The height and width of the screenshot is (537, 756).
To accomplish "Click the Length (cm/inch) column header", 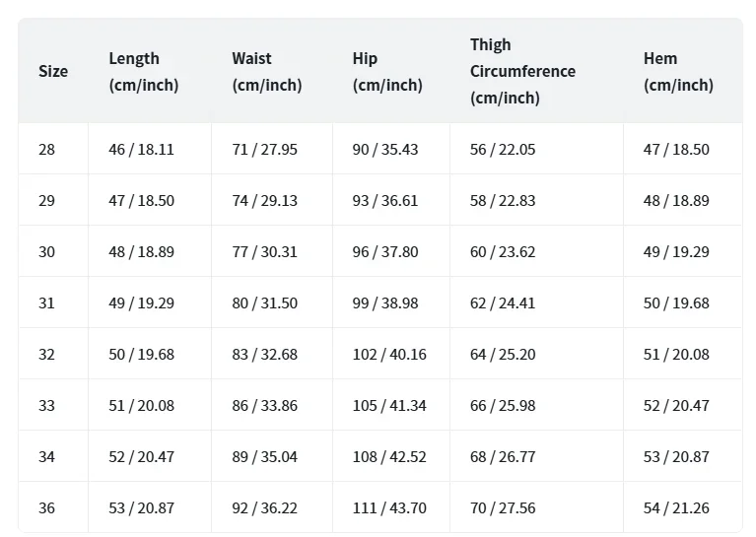I will click(144, 71).
